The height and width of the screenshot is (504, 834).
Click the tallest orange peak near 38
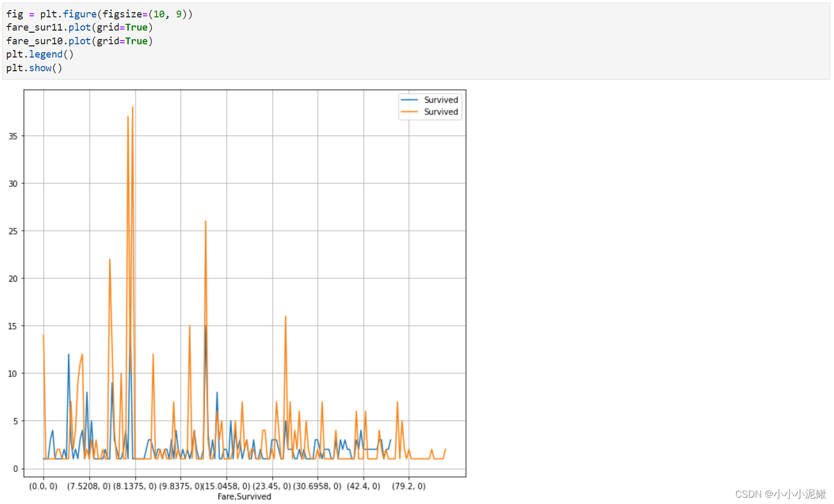pos(132,108)
